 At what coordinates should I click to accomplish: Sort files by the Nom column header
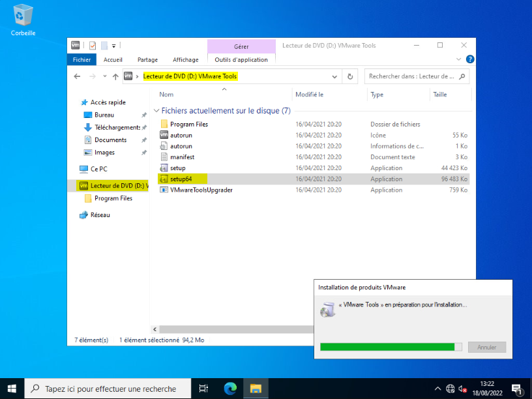pos(224,95)
